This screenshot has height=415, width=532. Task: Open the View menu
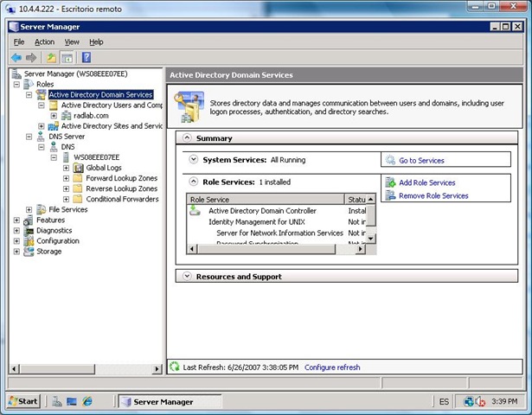[71, 41]
